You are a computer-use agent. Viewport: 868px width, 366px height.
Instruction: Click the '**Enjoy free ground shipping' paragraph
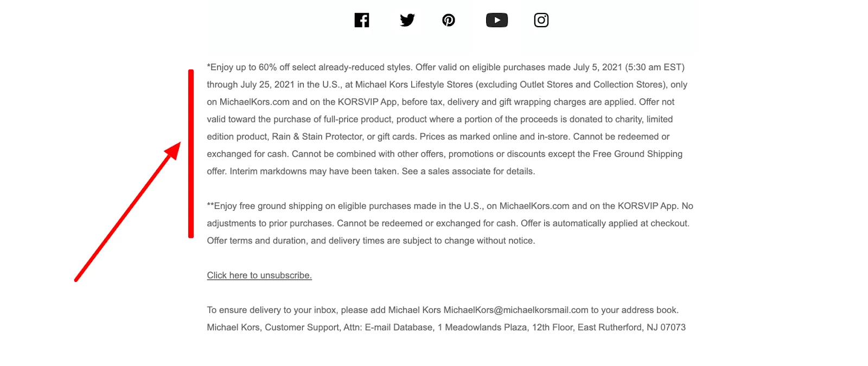click(450, 223)
